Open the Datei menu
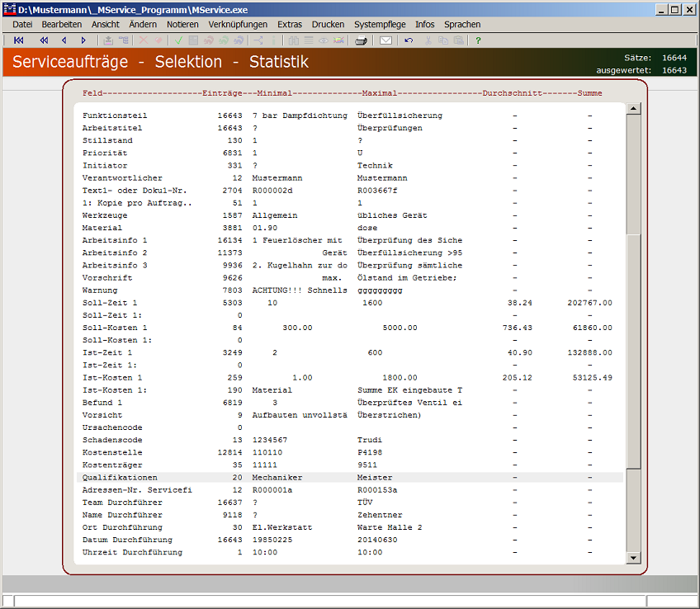Image resolution: width=700 pixels, height=609 pixels. click(22, 25)
